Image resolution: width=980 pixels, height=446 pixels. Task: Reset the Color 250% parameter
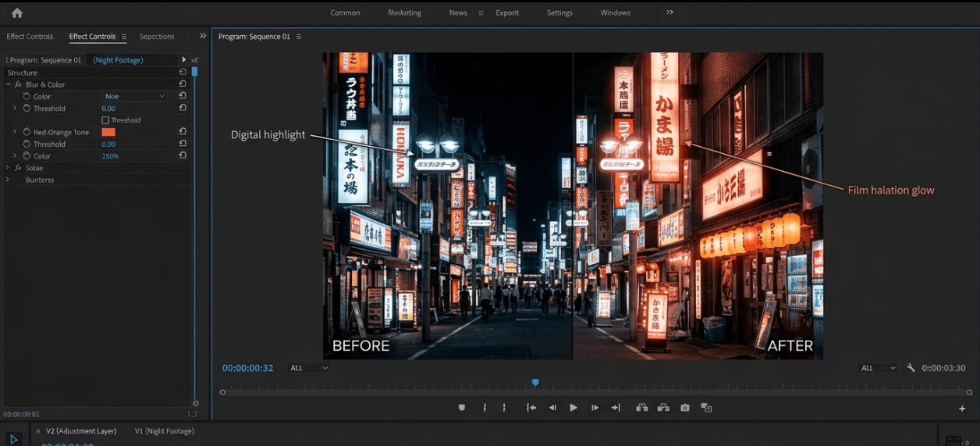[183, 155]
